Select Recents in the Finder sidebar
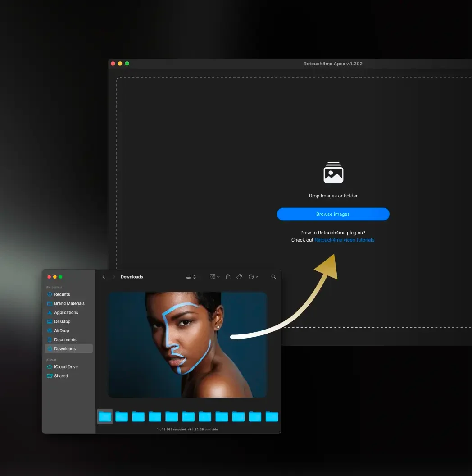The height and width of the screenshot is (476, 472). coord(69,294)
